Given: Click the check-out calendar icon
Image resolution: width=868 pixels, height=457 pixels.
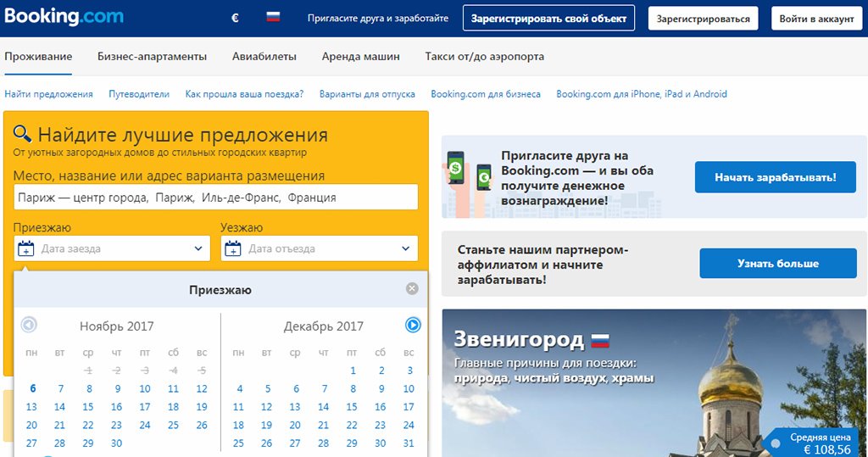Looking at the screenshot, I should [232, 248].
